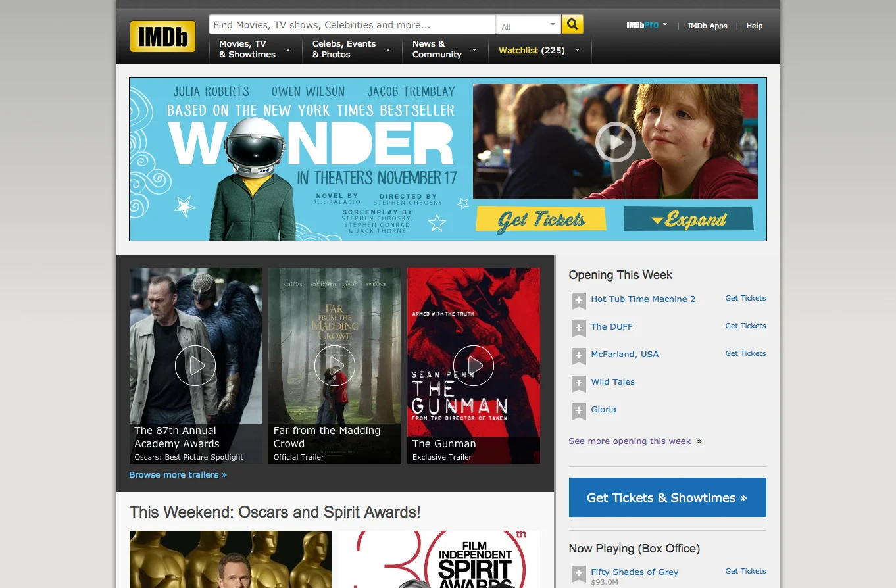Open the IMDbPro dropdown
Image resolution: width=896 pixels, height=588 pixels.
647,25
